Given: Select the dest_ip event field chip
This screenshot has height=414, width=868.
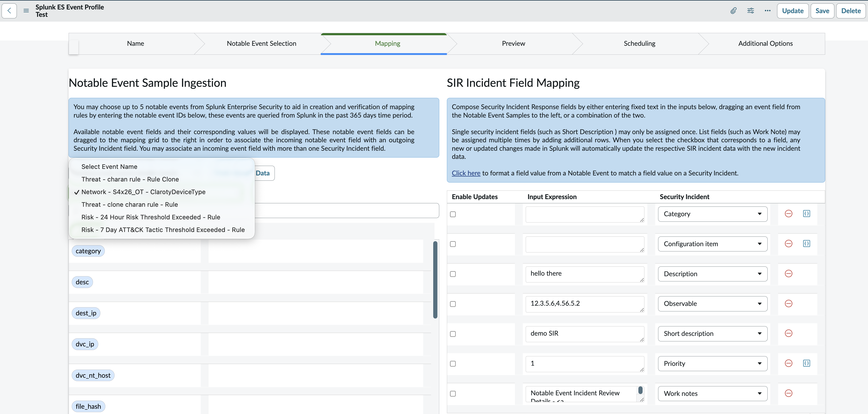Looking at the screenshot, I should click(86, 313).
